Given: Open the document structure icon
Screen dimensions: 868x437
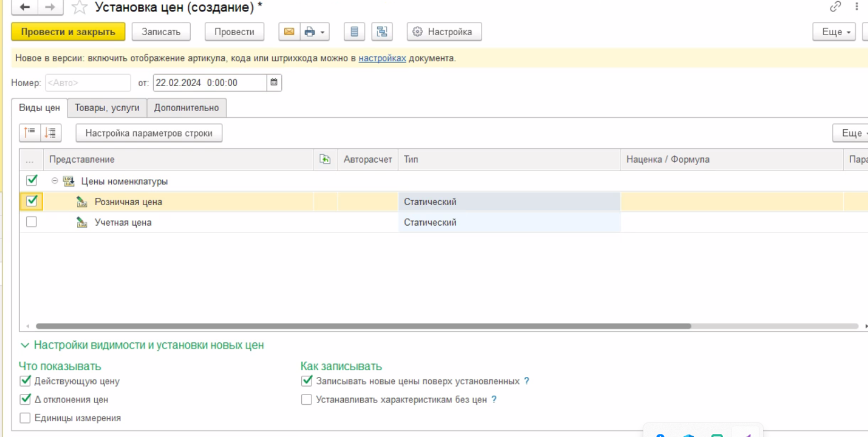Looking at the screenshot, I should point(381,32).
